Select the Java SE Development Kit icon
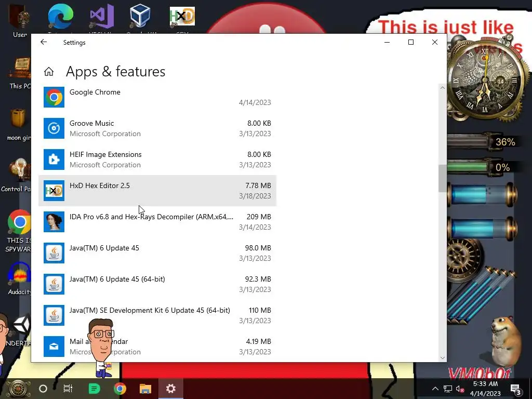The width and height of the screenshot is (532, 399). click(54, 315)
